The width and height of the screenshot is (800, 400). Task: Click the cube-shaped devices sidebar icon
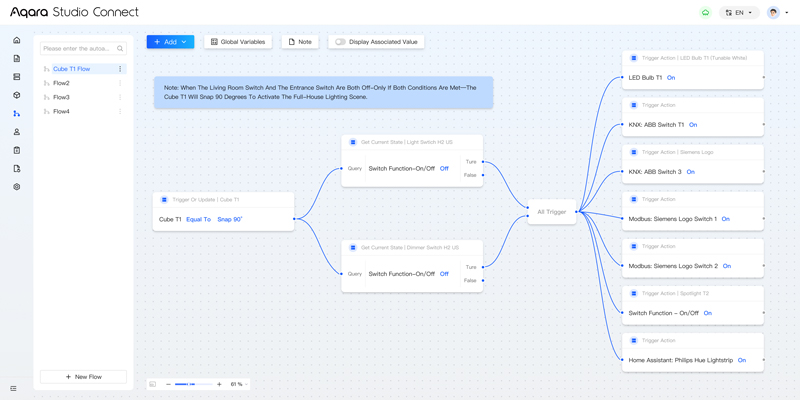(x=16, y=95)
